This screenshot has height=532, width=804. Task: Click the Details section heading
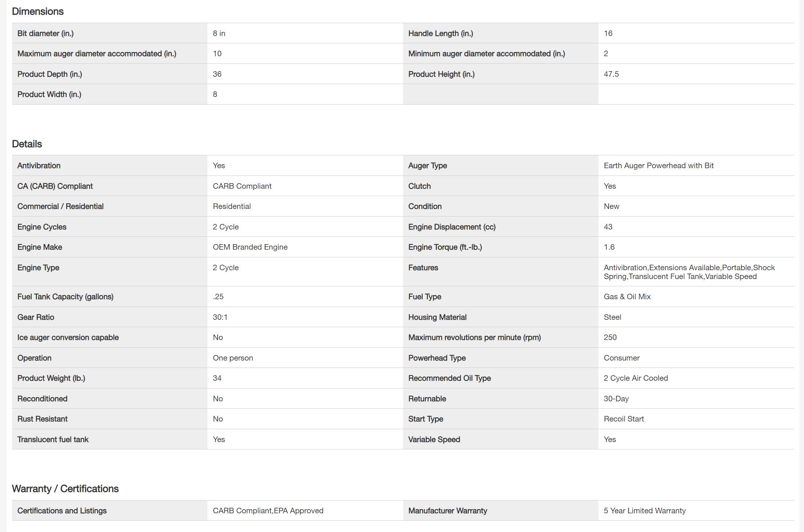click(x=27, y=144)
